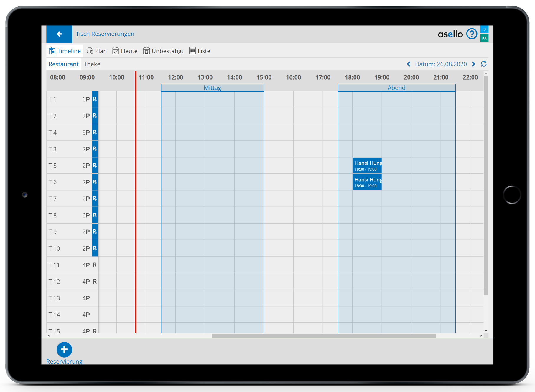Image resolution: width=535 pixels, height=392 pixels.
Task: Open the help question mark icon
Action: click(x=472, y=34)
